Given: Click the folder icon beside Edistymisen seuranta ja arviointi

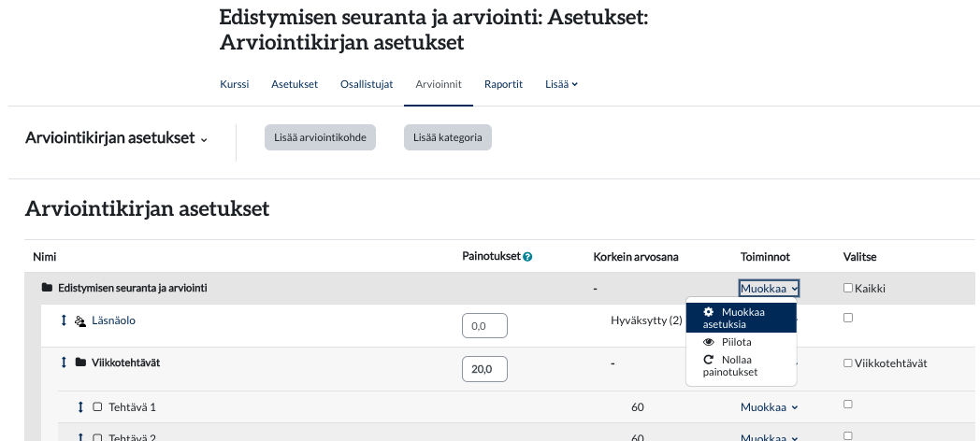Looking at the screenshot, I should [x=47, y=288].
